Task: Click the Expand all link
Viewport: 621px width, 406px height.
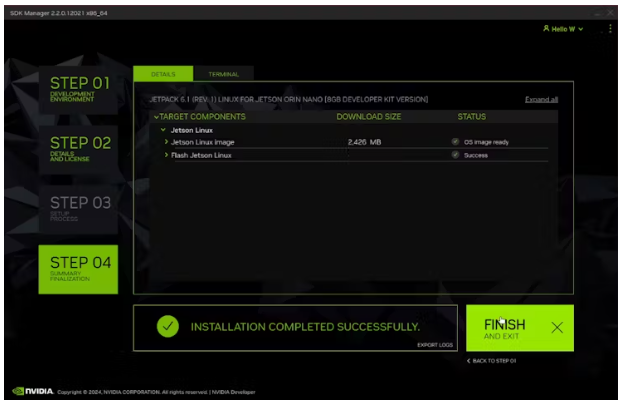Action: (x=541, y=100)
